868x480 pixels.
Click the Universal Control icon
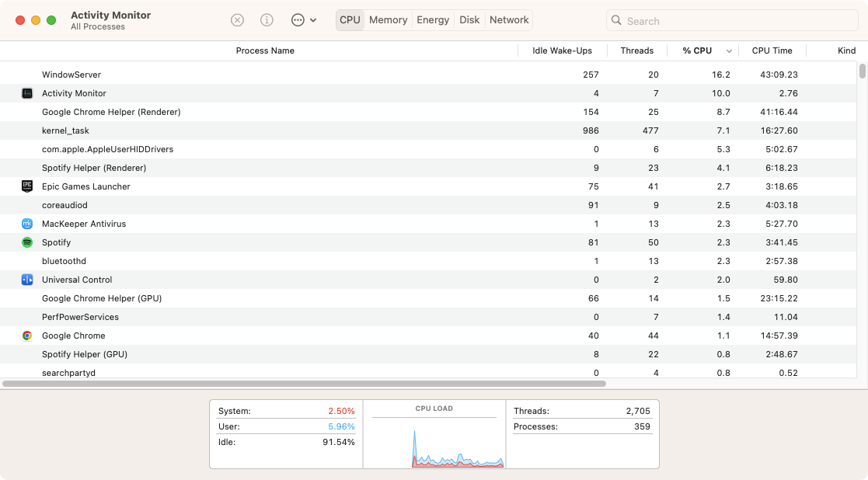click(x=27, y=280)
